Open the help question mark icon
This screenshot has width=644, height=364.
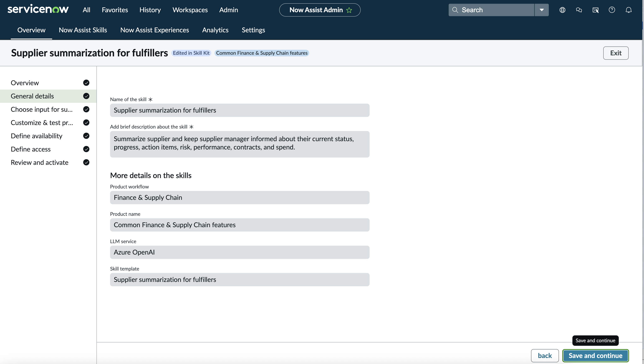tap(612, 10)
